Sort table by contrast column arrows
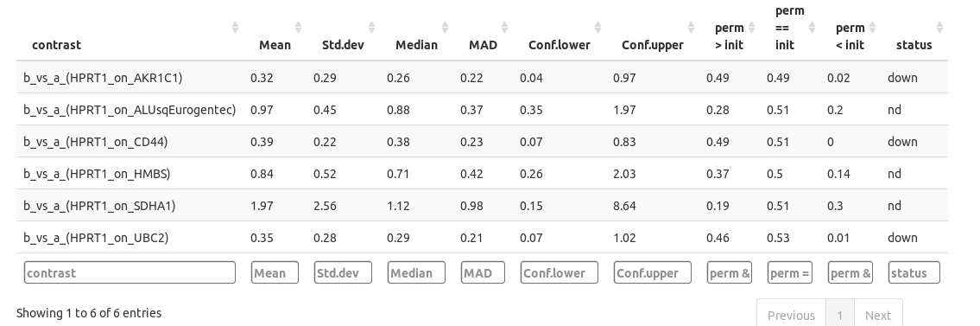Viewport: 980px width, 326px height. click(235, 27)
